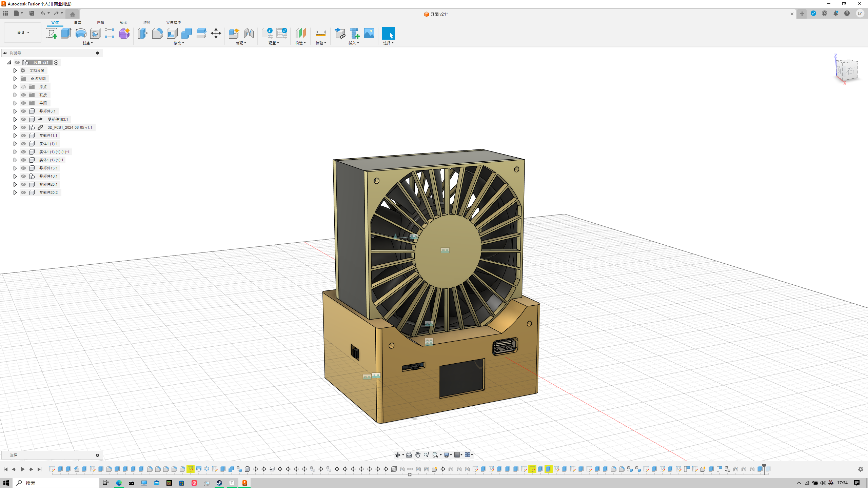
Task: Hide the 3D_PCB1_2024-06-05 v1:1 component
Action: tap(23, 127)
